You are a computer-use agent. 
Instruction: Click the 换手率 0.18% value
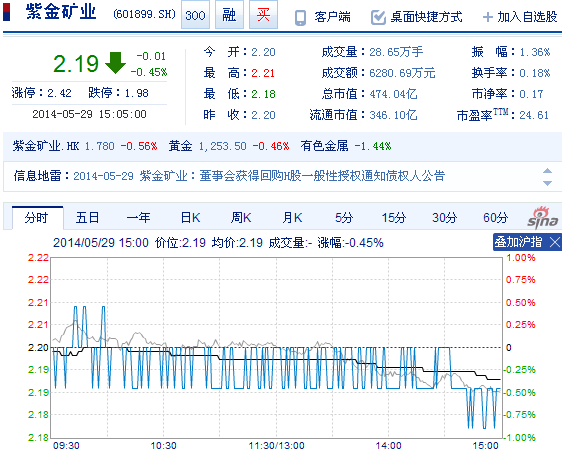[x=535, y=73]
